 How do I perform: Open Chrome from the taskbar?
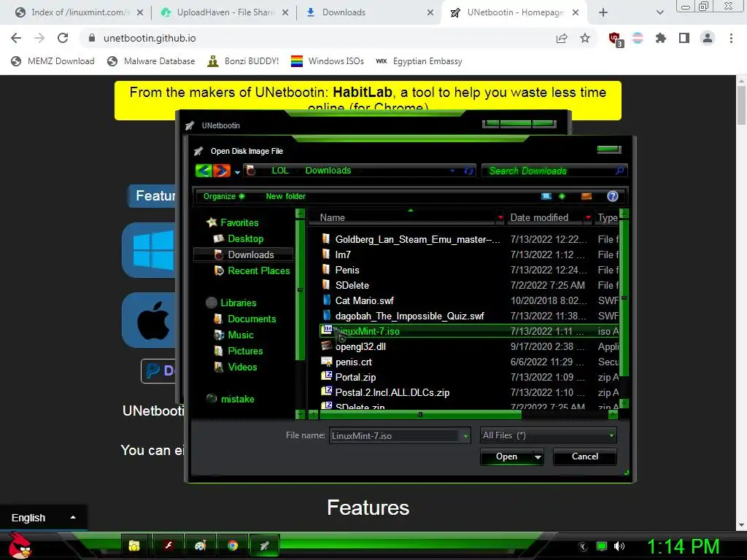[233, 545]
